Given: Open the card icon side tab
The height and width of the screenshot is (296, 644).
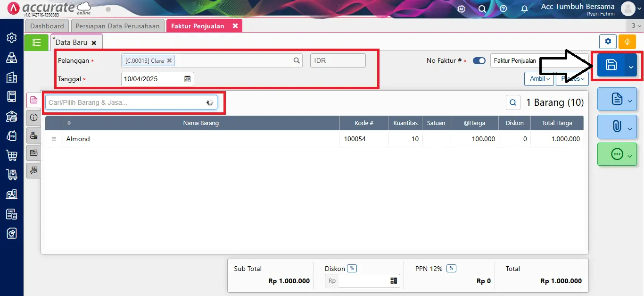Looking at the screenshot, I should [x=33, y=152].
